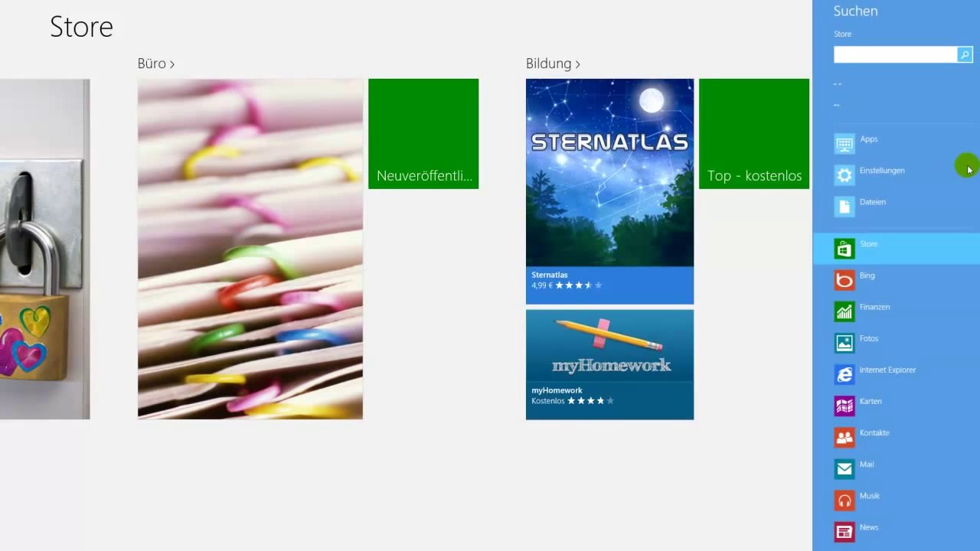The image size is (980, 551).
Task: Open the Bildung category heading
Action: coord(548,64)
